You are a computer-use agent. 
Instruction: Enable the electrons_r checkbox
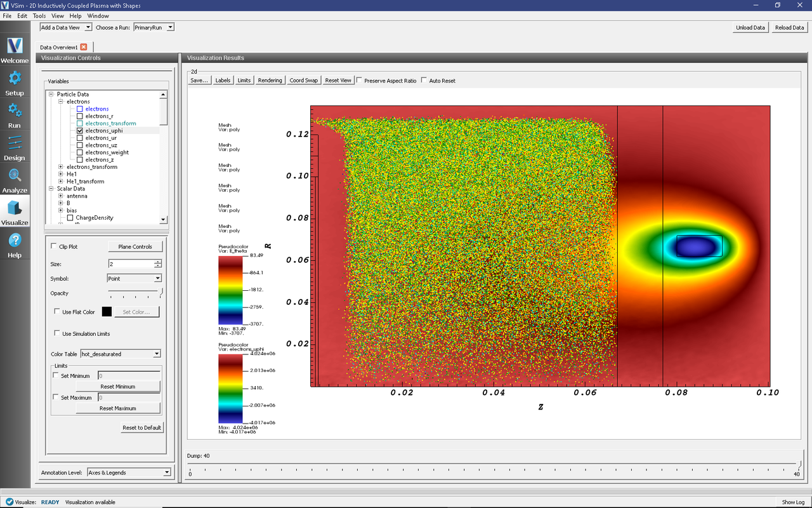pyautogui.click(x=79, y=116)
